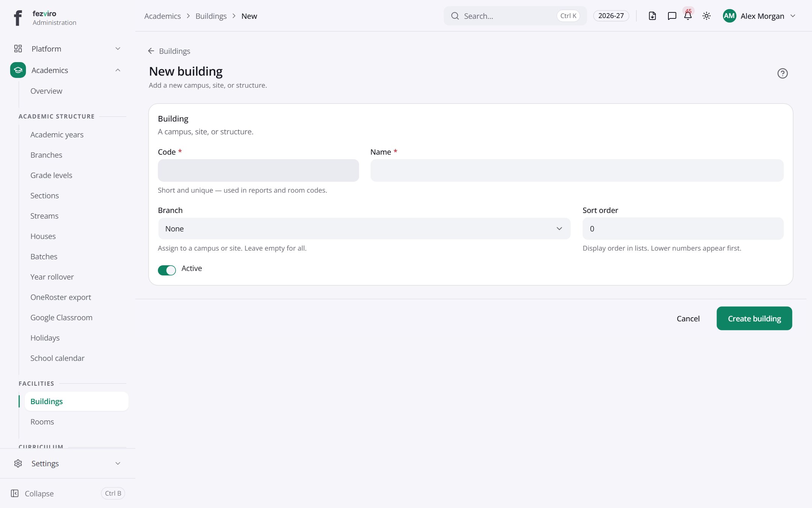Click the fezviro logo icon
This screenshot has height=508, width=812.
point(18,18)
